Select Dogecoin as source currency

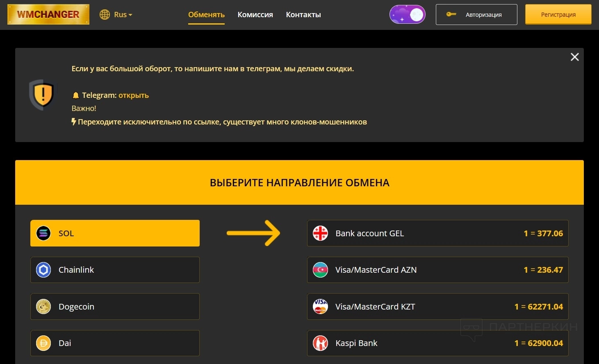[115, 306]
